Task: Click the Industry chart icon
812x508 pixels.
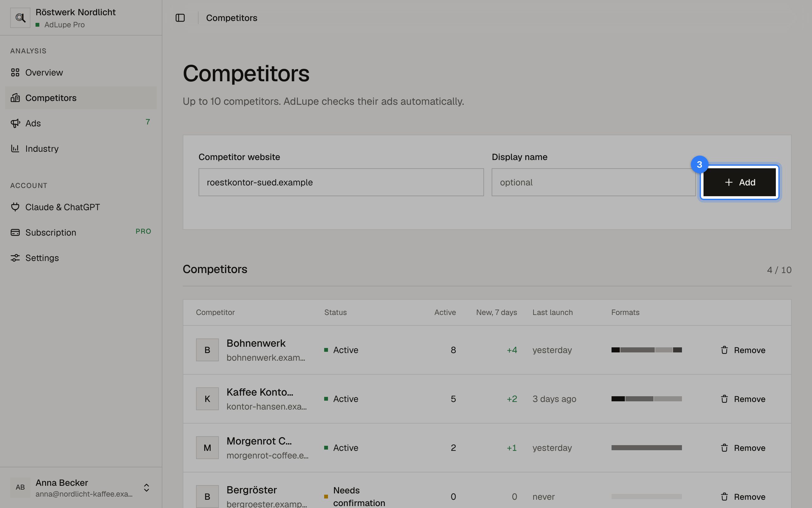Action: (15, 149)
